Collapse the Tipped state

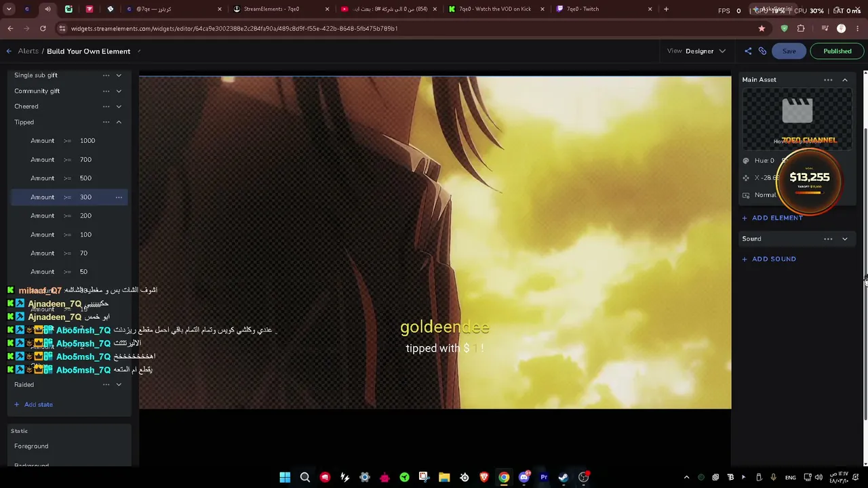tap(119, 122)
